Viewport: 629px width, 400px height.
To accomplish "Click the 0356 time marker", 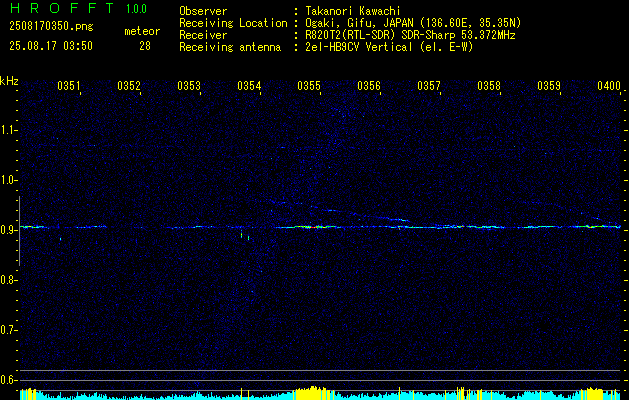I will coord(369,85).
